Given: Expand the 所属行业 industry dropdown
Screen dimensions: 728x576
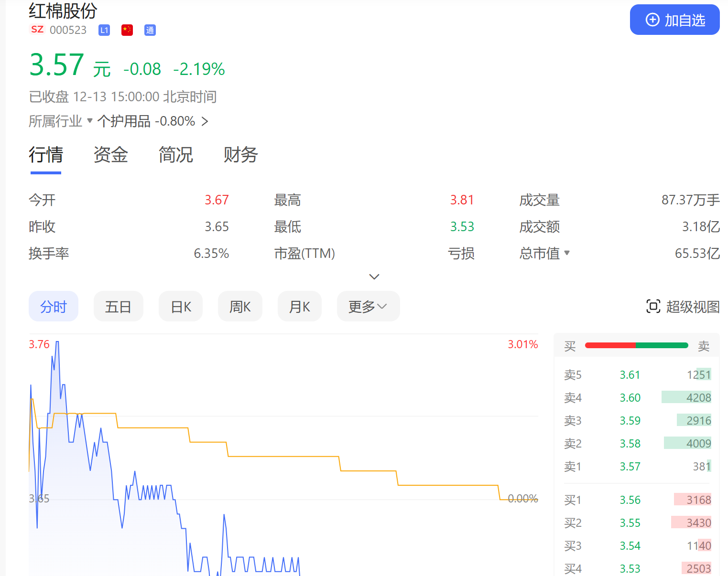Looking at the screenshot, I should tap(61, 121).
